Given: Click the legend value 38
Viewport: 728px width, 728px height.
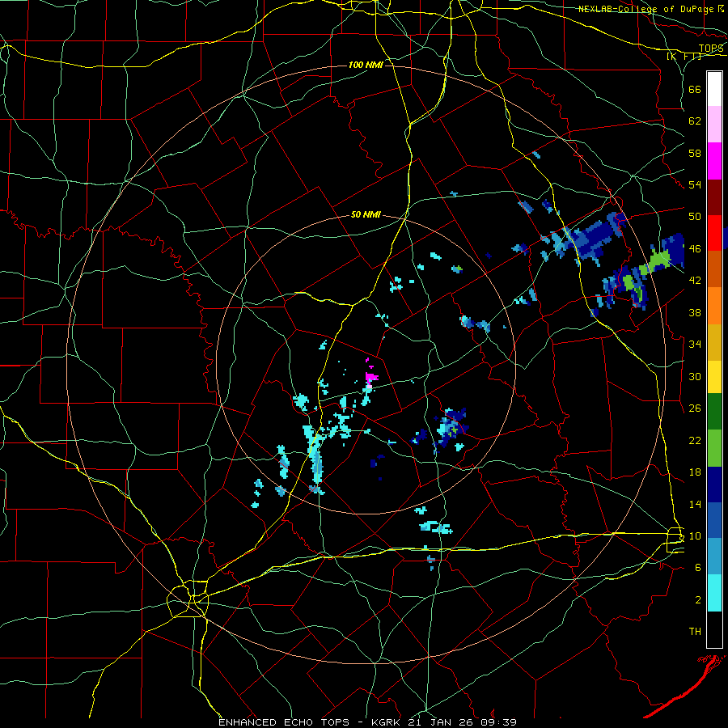Looking at the screenshot, I should pyautogui.click(x=695, y=312).
